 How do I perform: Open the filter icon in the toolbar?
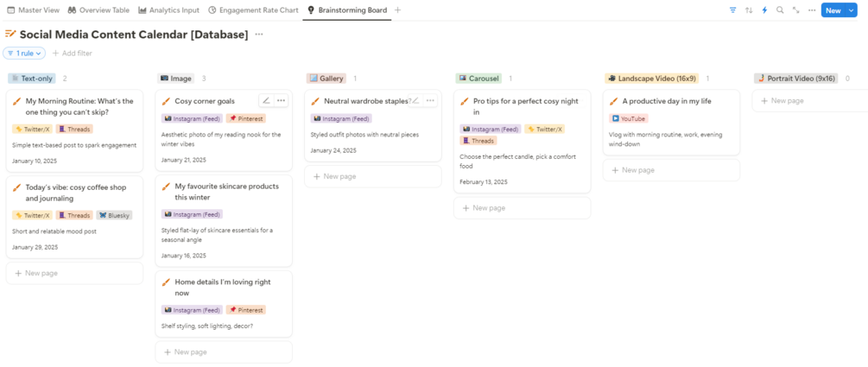(732, 10)
